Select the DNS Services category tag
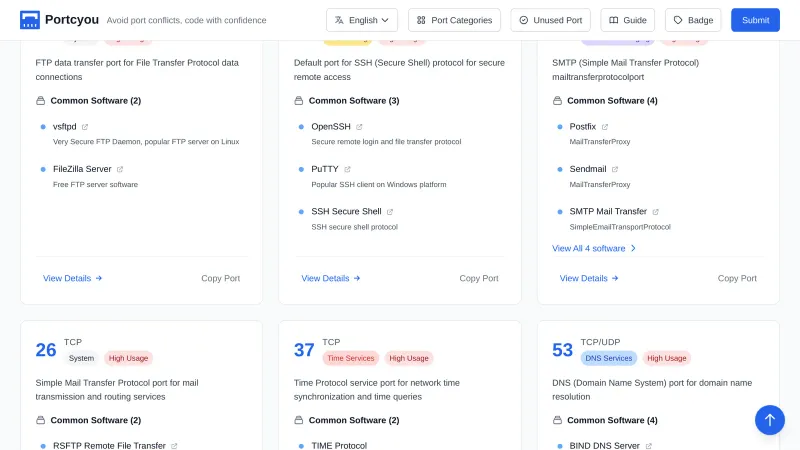Image resolution: width=800 pixels, height=450 pixels. (608, 358)
